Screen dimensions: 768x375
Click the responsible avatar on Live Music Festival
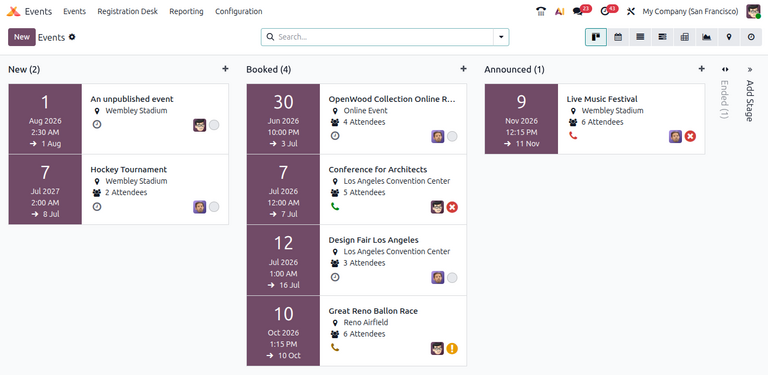point(675,137)
